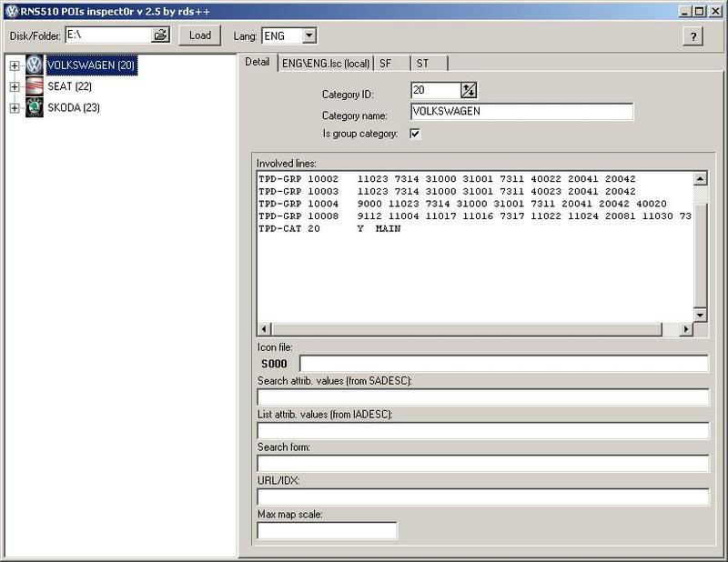Click the Disk/Folder path field
The width and height of the screenshot is (728, 562).
tap(109, 35)
